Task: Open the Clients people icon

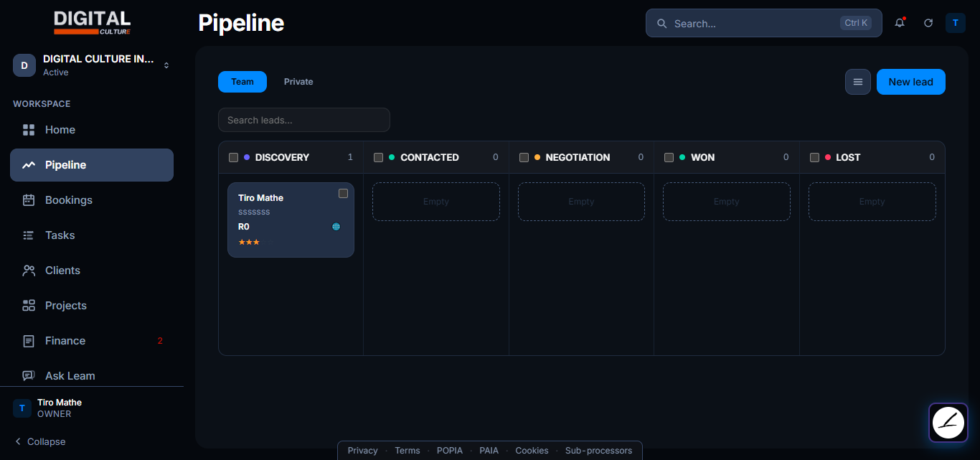Action: [29, 271]
